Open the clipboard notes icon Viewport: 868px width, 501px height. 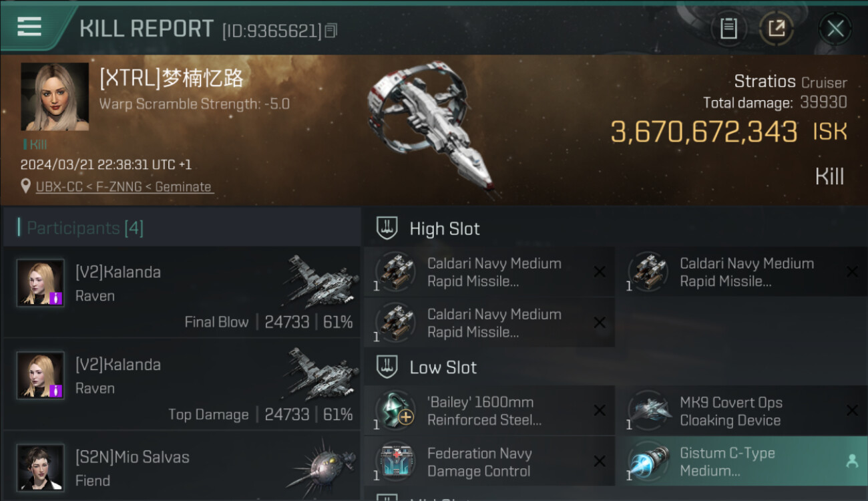pyautogui.click(x=728, y=29)
